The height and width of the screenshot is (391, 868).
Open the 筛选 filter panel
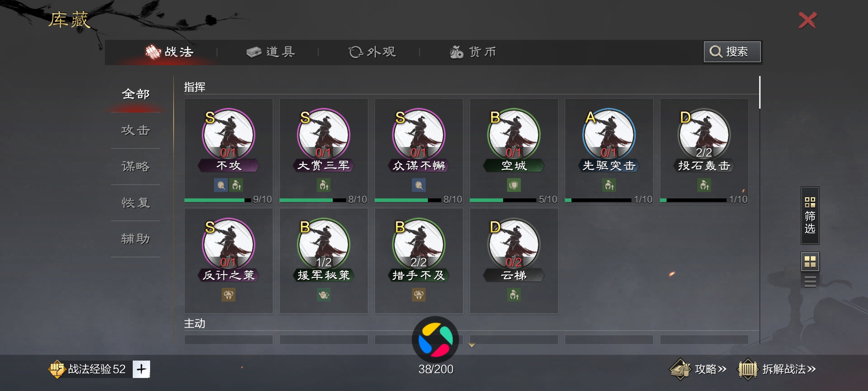click(x=810, y=216)
